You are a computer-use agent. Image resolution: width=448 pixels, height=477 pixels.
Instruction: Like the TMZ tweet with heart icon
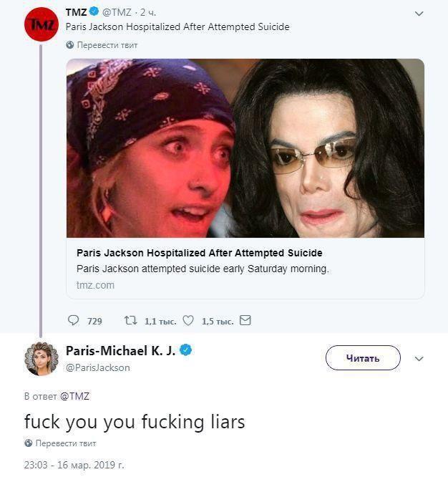(x=188, y=321)
